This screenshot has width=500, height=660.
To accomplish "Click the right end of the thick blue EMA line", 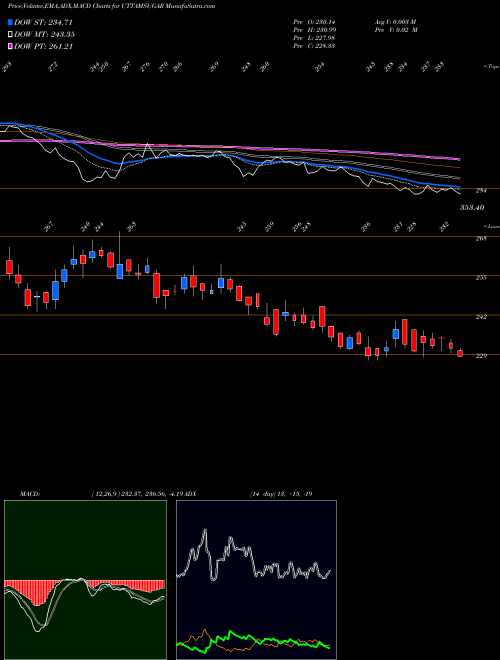I will tap(459, 187).
